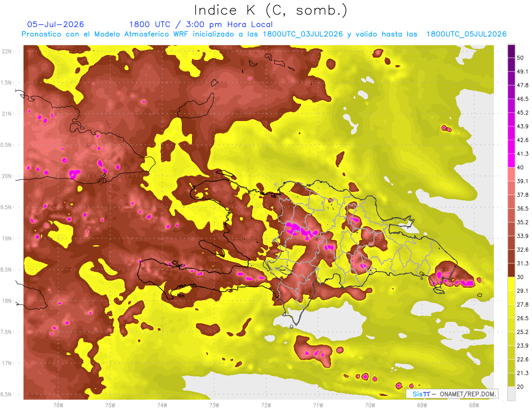This screenshot has width=532, height=411.
Task: Click the 'SisTT - ONAMET/REP.DOM.' label
Action: click(453, 394)
